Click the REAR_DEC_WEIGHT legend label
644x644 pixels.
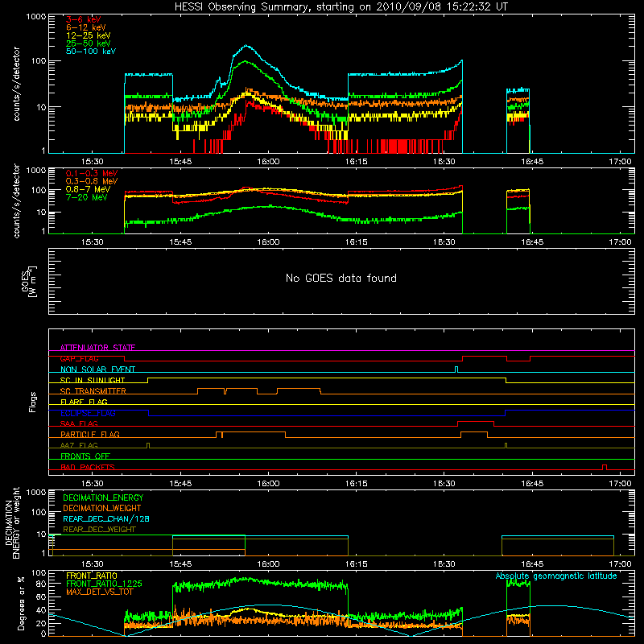pos(99,530)
